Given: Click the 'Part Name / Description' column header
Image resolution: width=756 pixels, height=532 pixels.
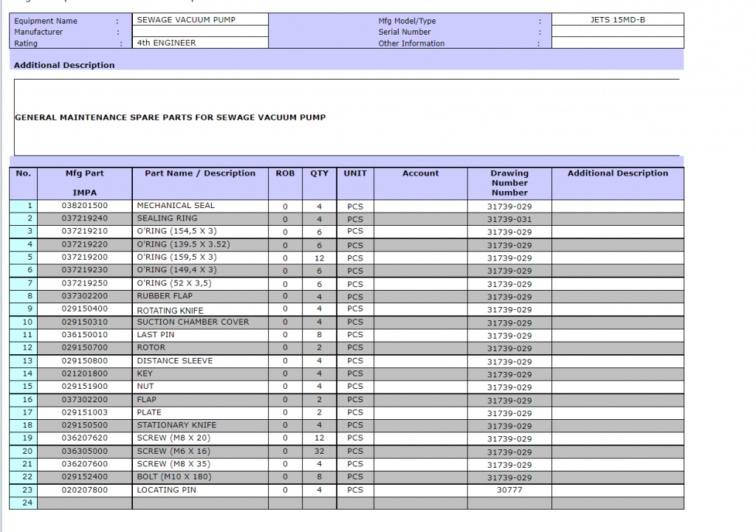Looking at the screenshot, I should coord(200,174).
